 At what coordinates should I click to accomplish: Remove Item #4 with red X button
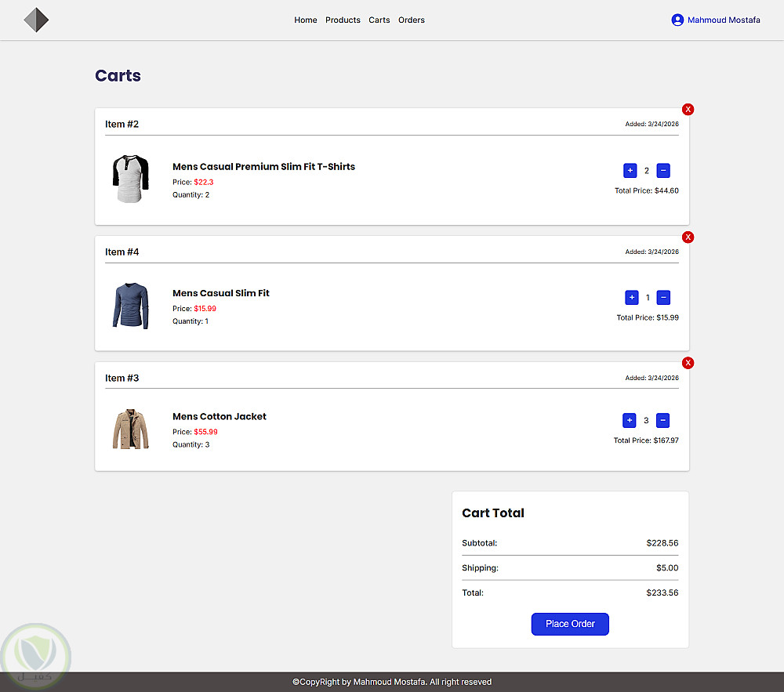(x=688, y=237)
